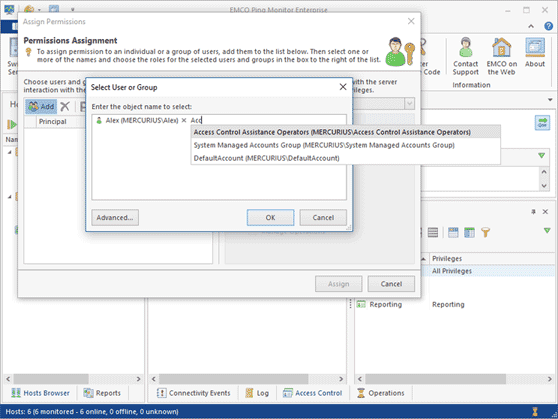
Task: Choose System Managed Accounts Group suggestion
Action: pos(346,145)
